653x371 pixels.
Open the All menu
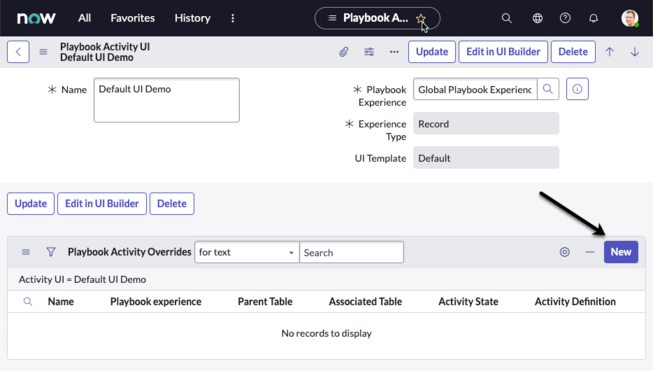coord(85,18)
